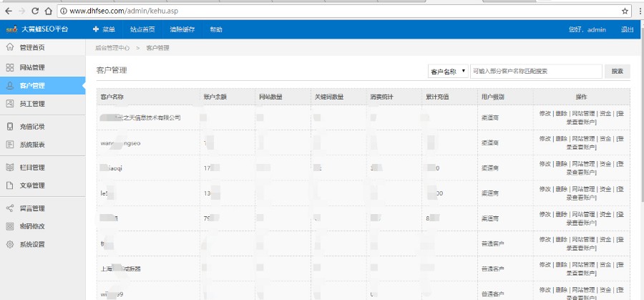
Task: Click 删除 in the le5 customer row
Action: [561, 189]
